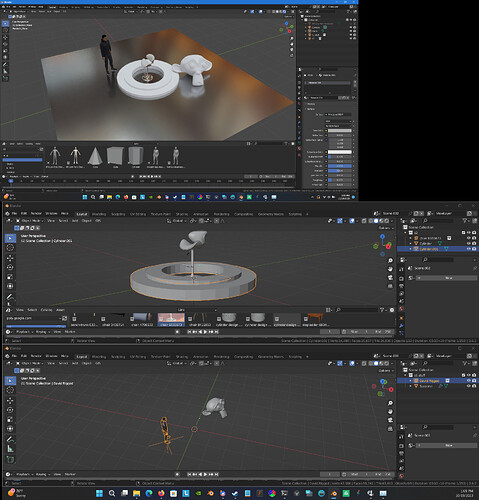Select the Move tool in top Blender window
The height and width of the screenshot is (500, 479).
coord(5,37)
